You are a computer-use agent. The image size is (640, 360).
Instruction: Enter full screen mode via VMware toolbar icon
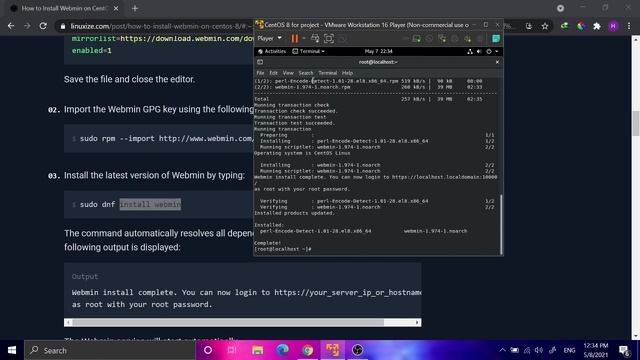[x=329, y=38]
